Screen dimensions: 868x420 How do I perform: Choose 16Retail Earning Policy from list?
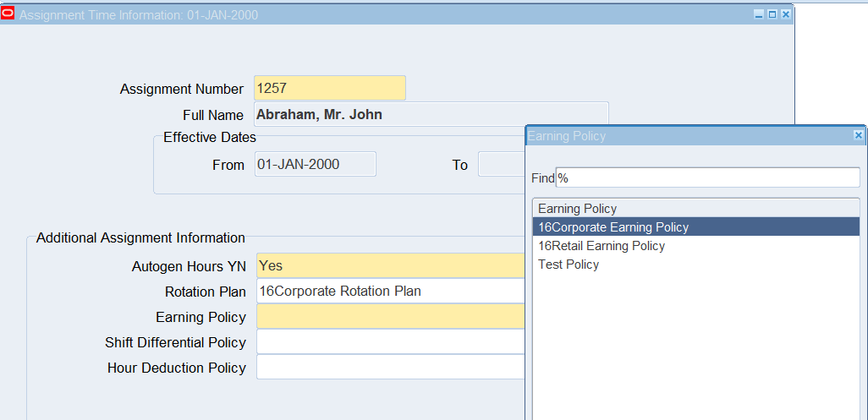click(602, 246)
